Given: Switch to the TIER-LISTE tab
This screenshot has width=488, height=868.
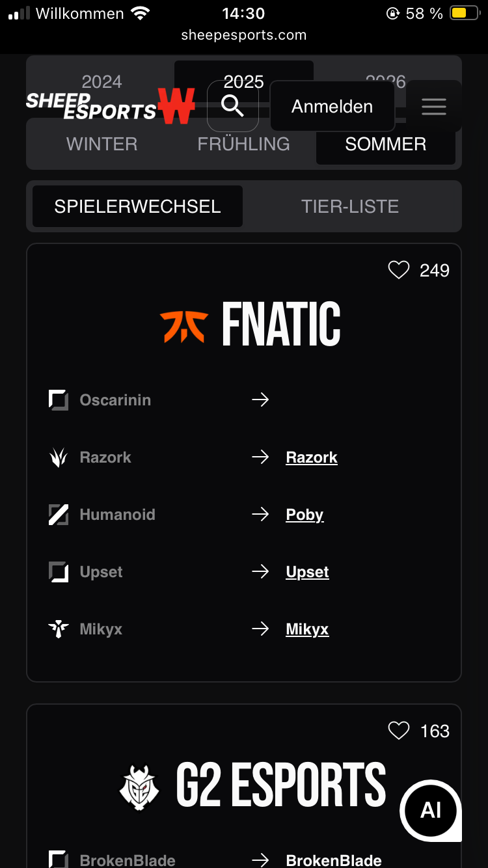Looking at the screenshot, I should (x=350, y=206).
